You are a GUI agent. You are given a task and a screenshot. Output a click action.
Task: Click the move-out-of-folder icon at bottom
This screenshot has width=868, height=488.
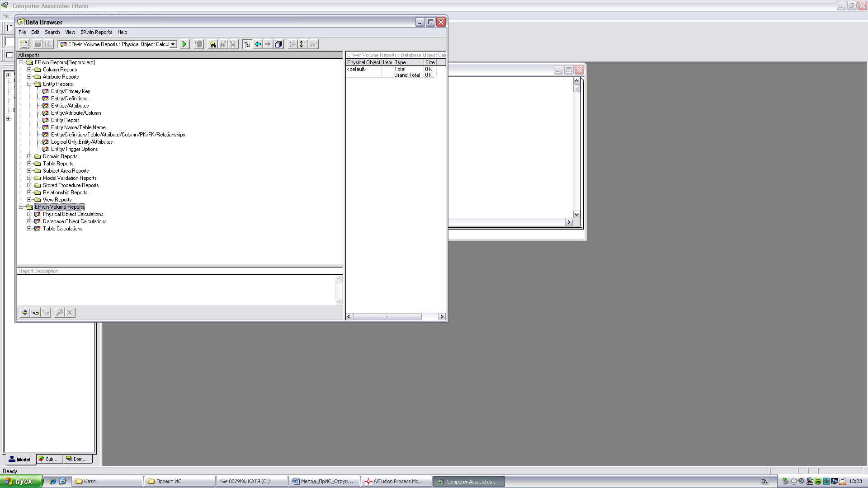(46, 312)
